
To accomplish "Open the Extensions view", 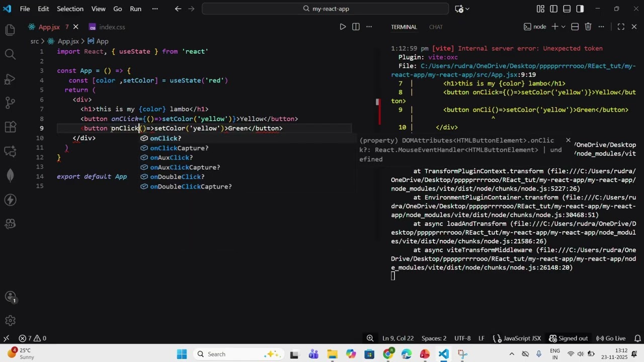I will (10, 127).
